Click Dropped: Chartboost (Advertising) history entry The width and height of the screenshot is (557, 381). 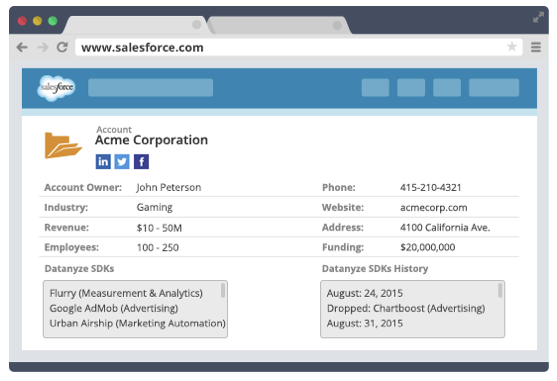[x=406, y=308]
